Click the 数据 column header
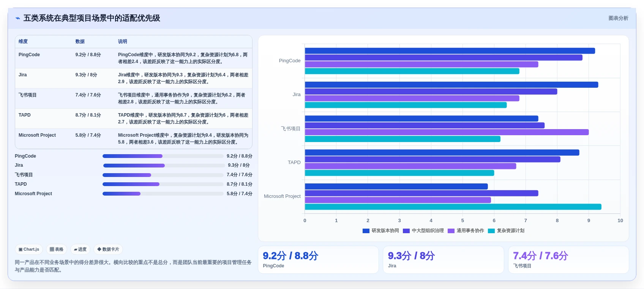The image size is (644, 289). [x=80, y=41]
